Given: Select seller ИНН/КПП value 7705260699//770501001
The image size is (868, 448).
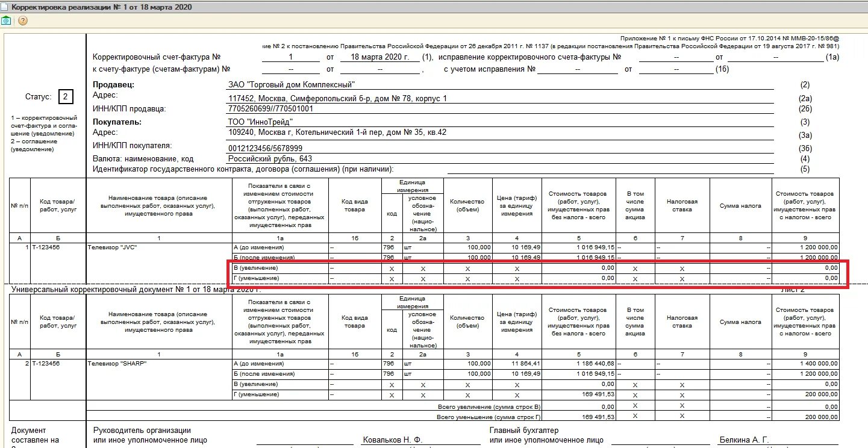Looking at the screenshot, I should (x=271, y=109).
